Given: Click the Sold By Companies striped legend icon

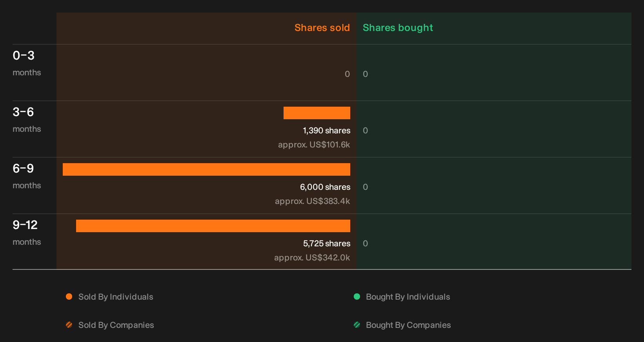Looking at the screenshot, I should [69, 325].
